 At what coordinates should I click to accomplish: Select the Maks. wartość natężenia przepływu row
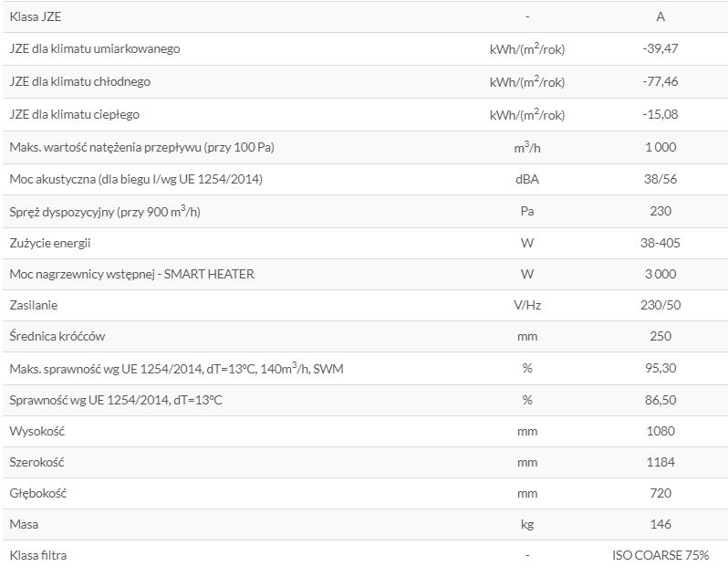point(364,147)
